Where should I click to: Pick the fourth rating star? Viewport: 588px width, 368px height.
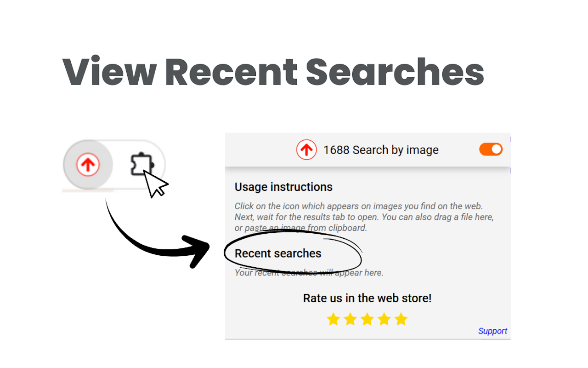(384, 319)
